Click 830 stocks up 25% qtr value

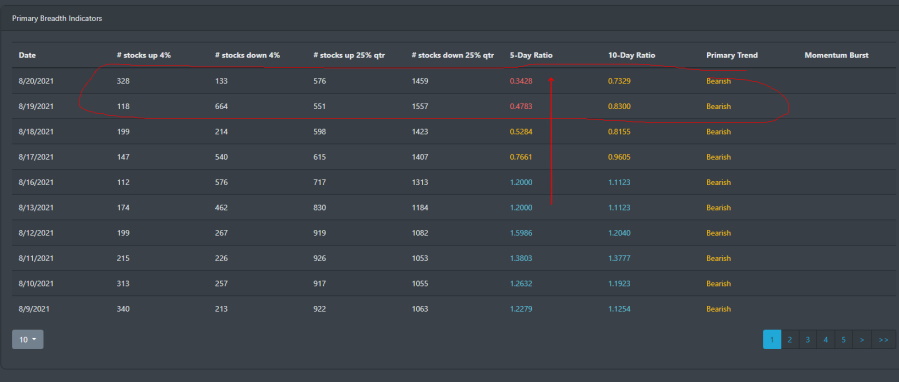pyautogui.click(x=319, y=208)
